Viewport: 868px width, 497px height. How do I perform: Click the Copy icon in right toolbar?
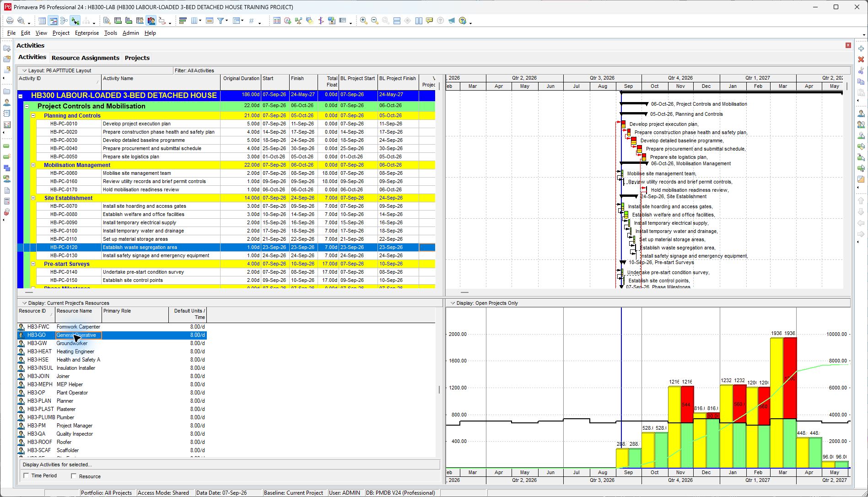pyautogui.click(x=861, y=81)
